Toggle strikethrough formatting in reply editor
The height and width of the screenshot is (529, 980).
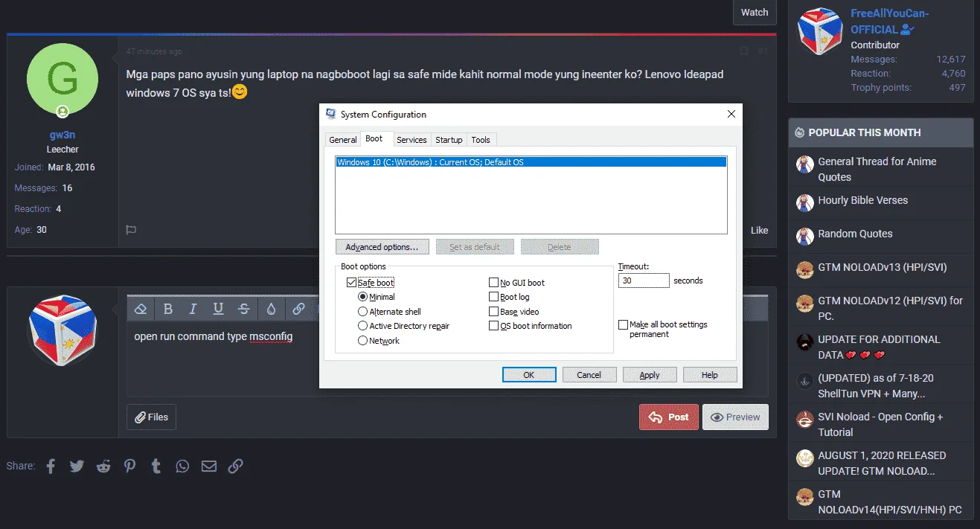pyautogui.click(x=243, y=309)
